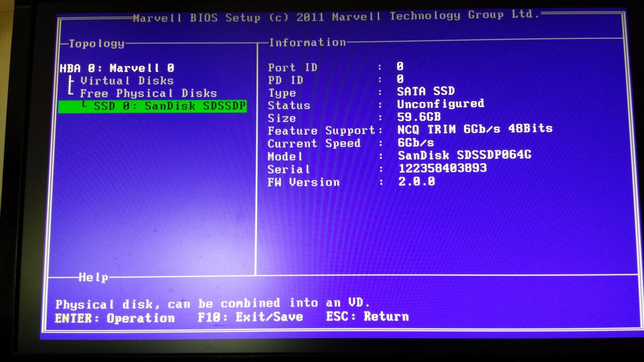644x362 pixels.
Task: Click the serial number 122358403893
Action: (443, 168)
